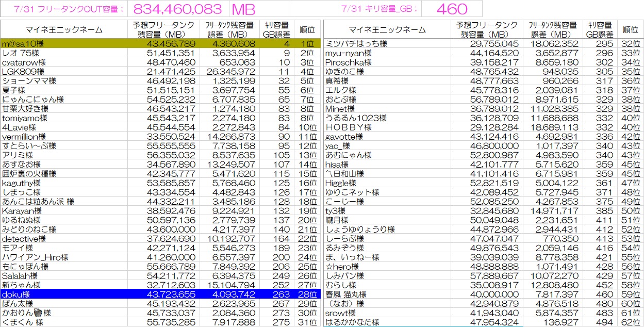This screenshot has width=644, height=327.
Task: Click the left 順位 column header
Action: click(x=307, y=29)
